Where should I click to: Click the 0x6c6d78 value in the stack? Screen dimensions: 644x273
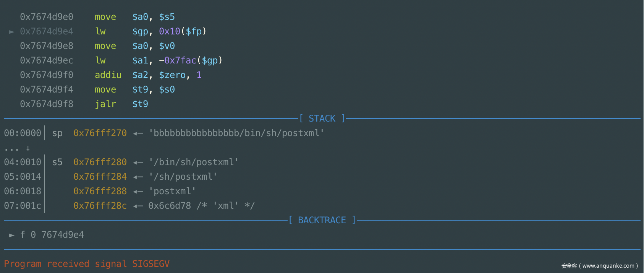pyautogui.click(x=170, y=206)
